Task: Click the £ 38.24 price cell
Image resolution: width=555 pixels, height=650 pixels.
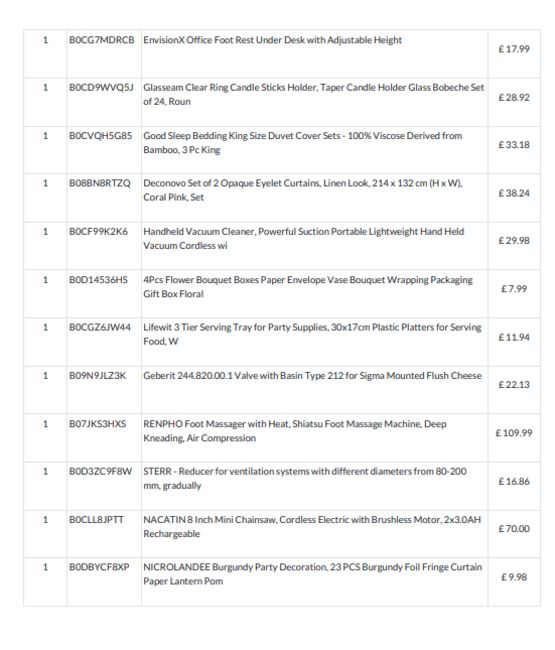Action: (x=514, y=193)
